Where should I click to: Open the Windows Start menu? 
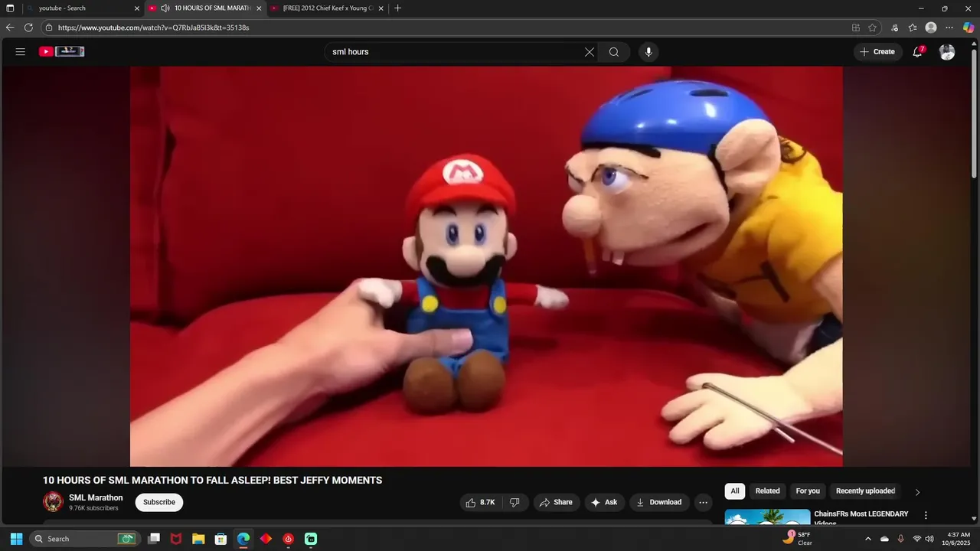pyautogui.click(x=16, y=539)
